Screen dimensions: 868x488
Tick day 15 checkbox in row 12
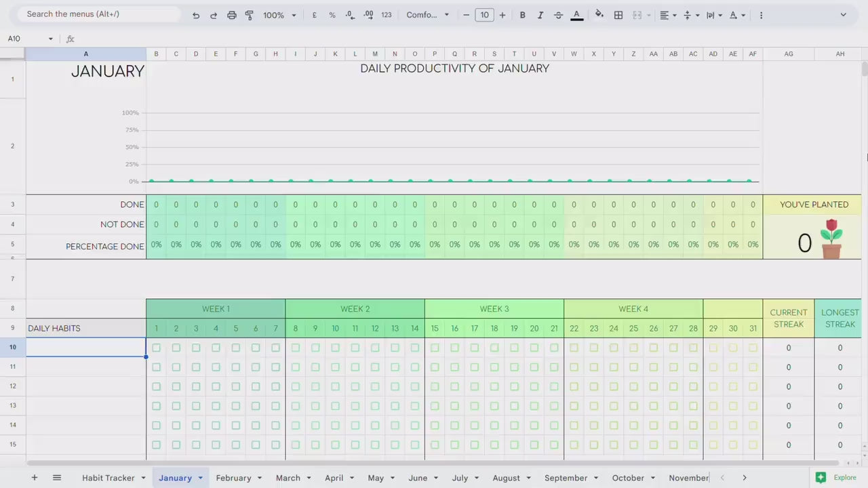tap(435, 386)
